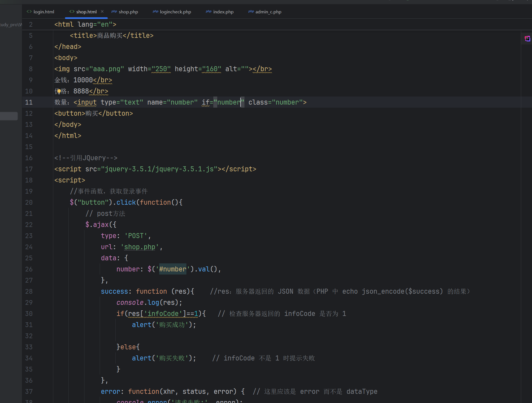Click alert('购买成功') statement

(x=164, y=325)
